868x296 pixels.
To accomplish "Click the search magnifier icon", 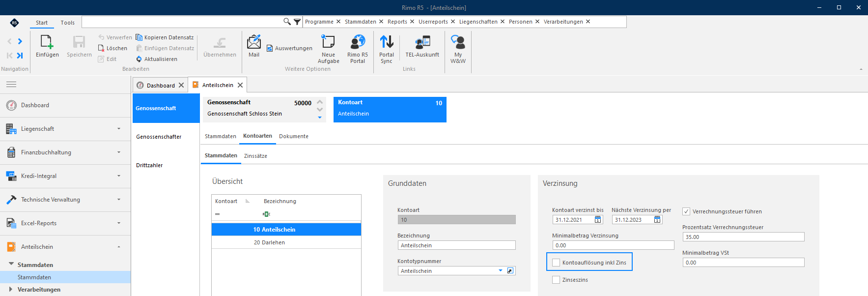I will coord(287,22).
